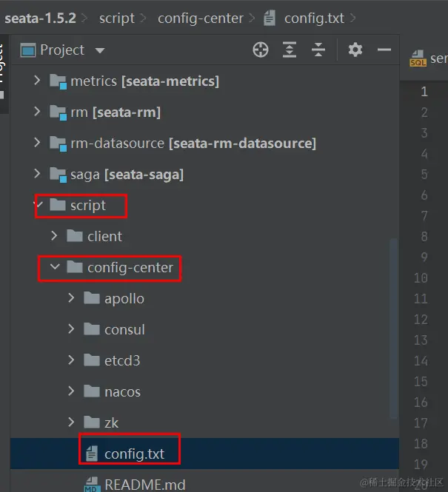Image resolution: width=448 pixels, height=492 pixels.
Task: Click the Project panel vertical scrollbar
Action: [x=393, y=328]
